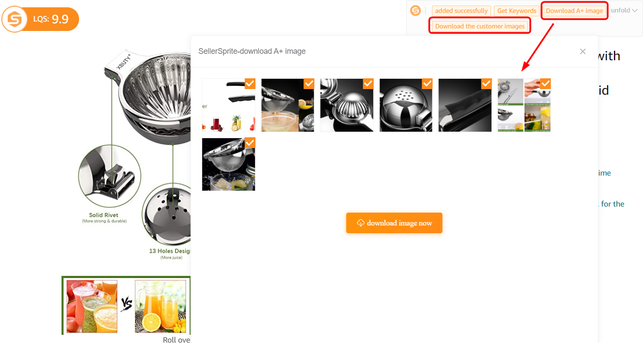644x343 pixels.
Task: Click the unfold chevron arrow
Action: tap(635, 11)
